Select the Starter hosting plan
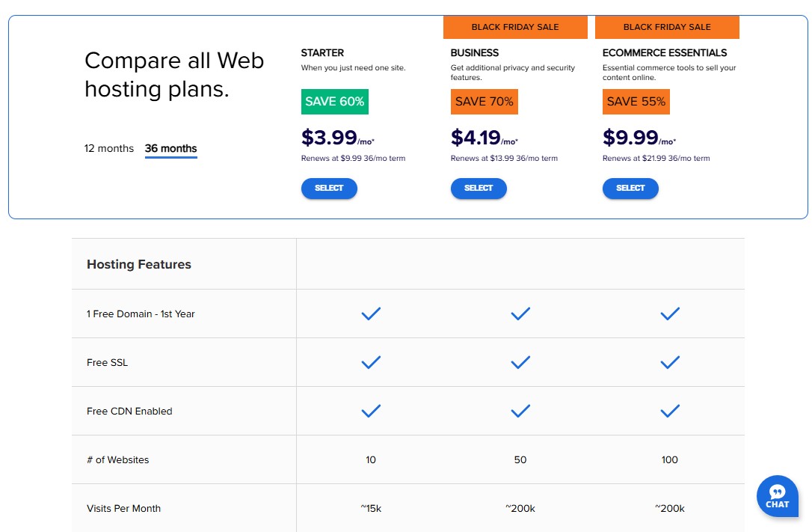 [329, 189]
